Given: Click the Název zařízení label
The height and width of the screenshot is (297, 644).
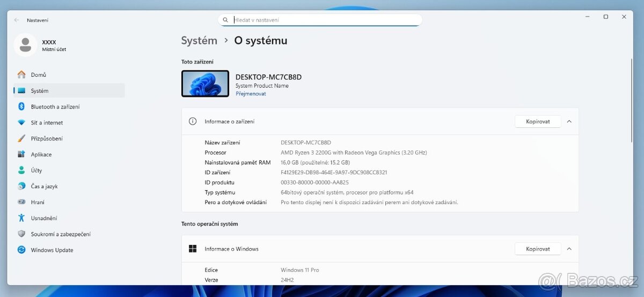Looking at the screenshot, I should pos(222,142).
